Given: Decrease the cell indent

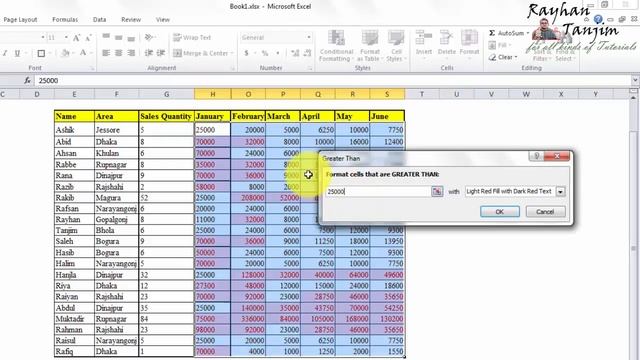Looking at the screenshot, I should 149,53.
